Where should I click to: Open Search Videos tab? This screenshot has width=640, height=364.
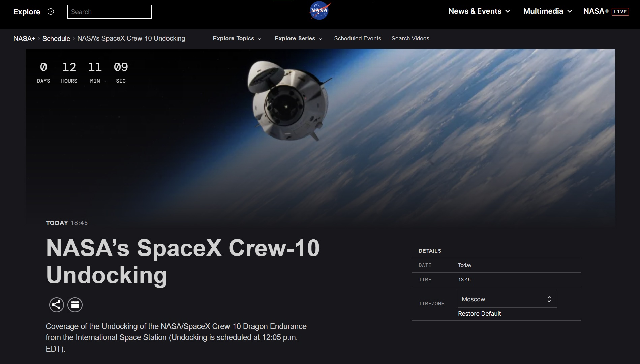coord(410,39)
